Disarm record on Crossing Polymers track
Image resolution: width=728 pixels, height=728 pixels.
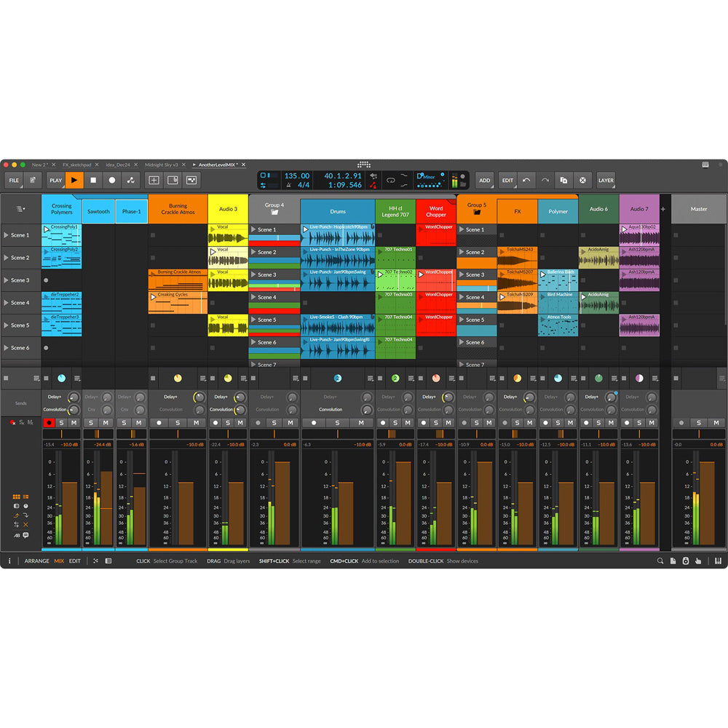coord(49,423)
